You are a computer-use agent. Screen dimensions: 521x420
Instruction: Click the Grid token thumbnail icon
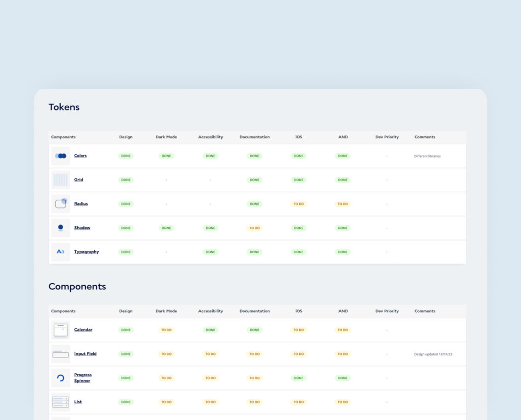tap(61, 180)
